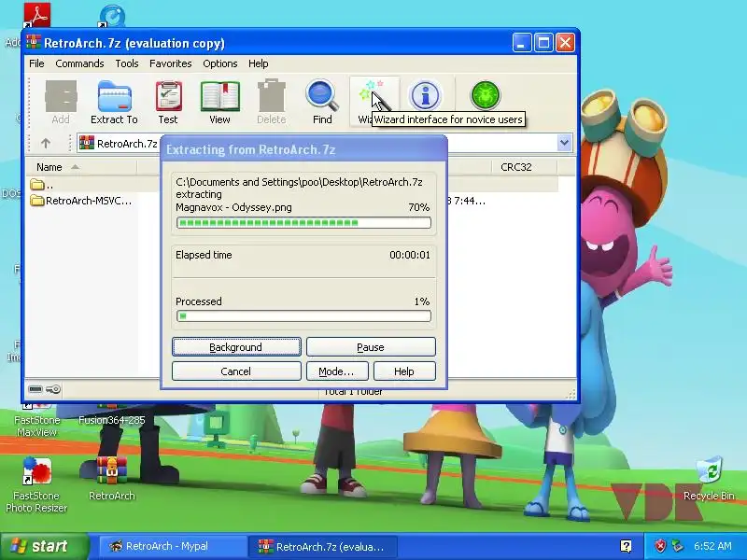Click the green VirusScan bug icon

coord(485,95)
